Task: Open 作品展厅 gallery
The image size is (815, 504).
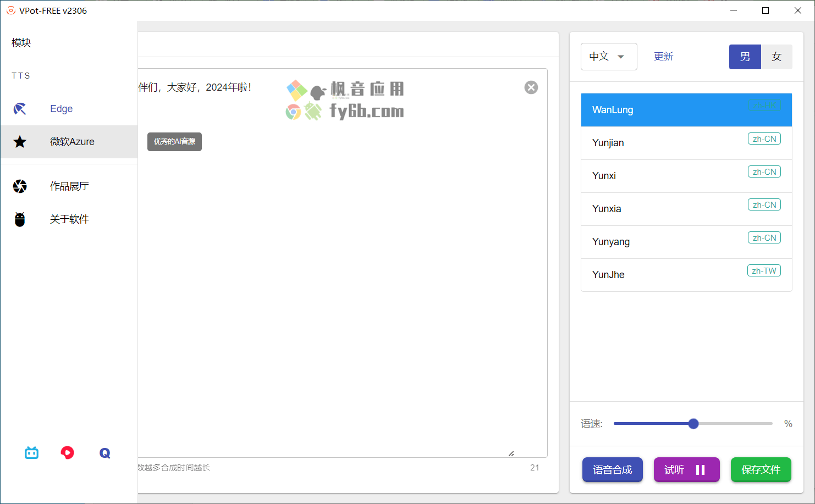Action: pos(69,186)
